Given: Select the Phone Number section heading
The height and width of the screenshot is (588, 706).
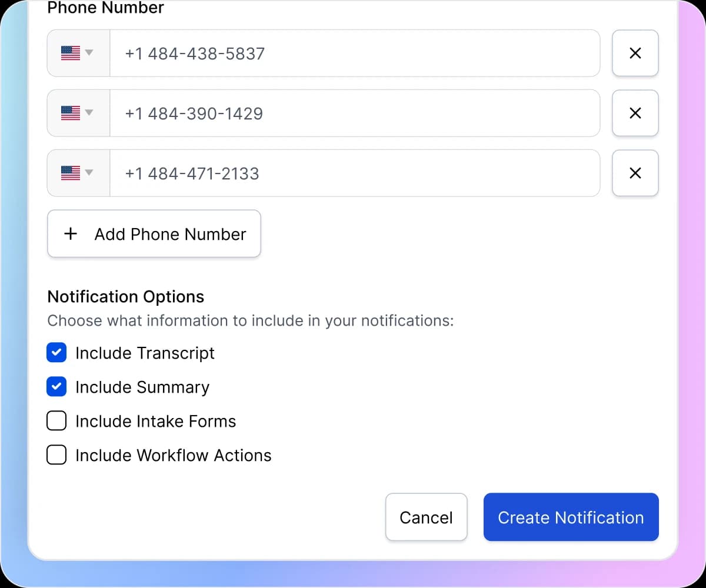Looking at the screenshot, I should [105, 8].
